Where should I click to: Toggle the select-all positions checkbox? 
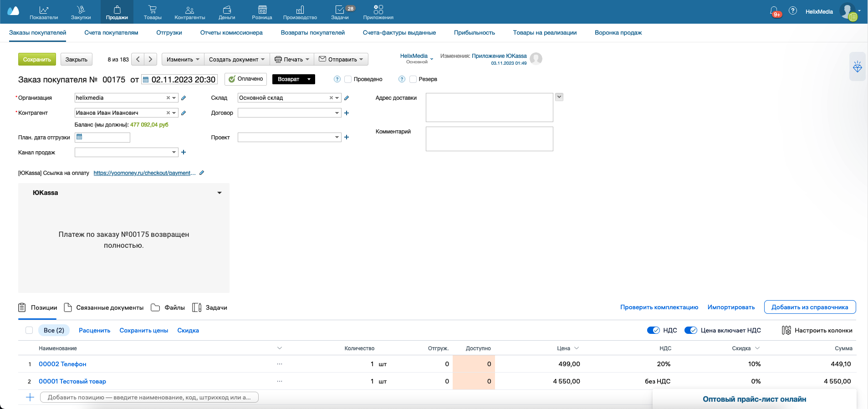29,330
